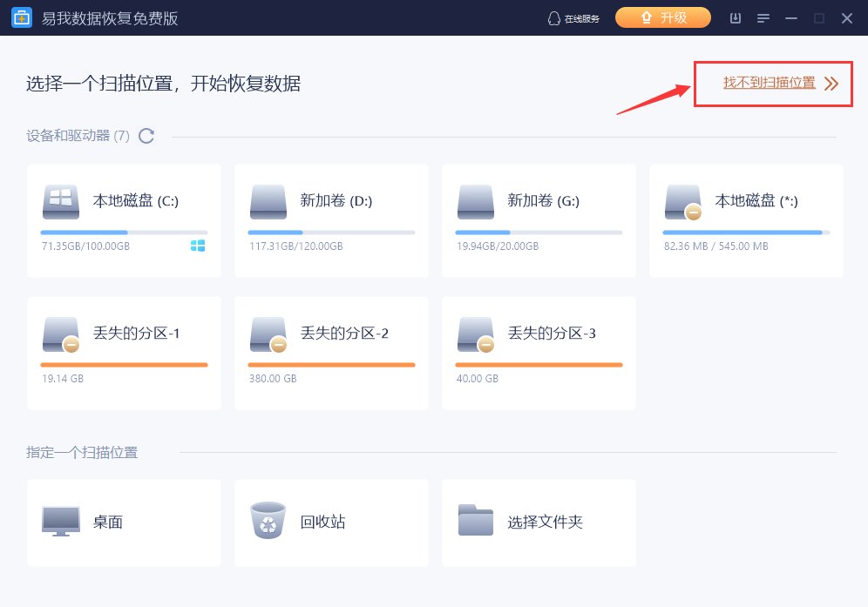The height and width of the screenshot is (607, 868).
Task: Click the 82.36 MB / 545.00 MB text
Action: [x=716, y=246]
